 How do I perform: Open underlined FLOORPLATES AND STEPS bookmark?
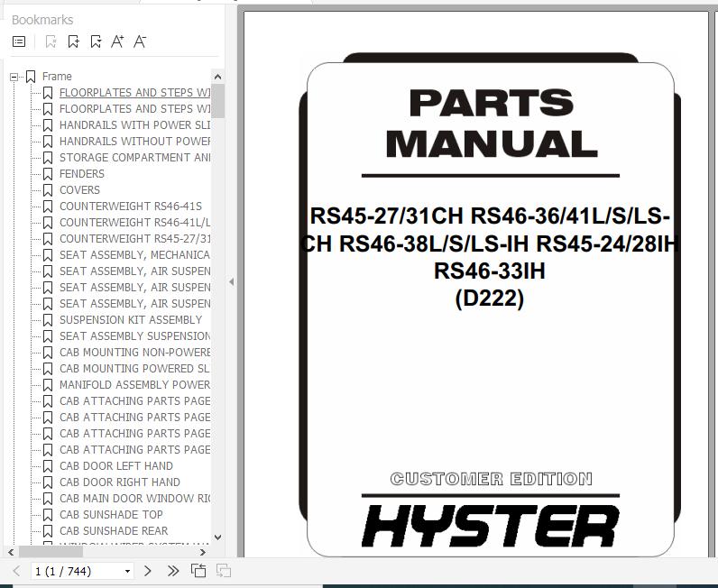click(x=134, y=93)
